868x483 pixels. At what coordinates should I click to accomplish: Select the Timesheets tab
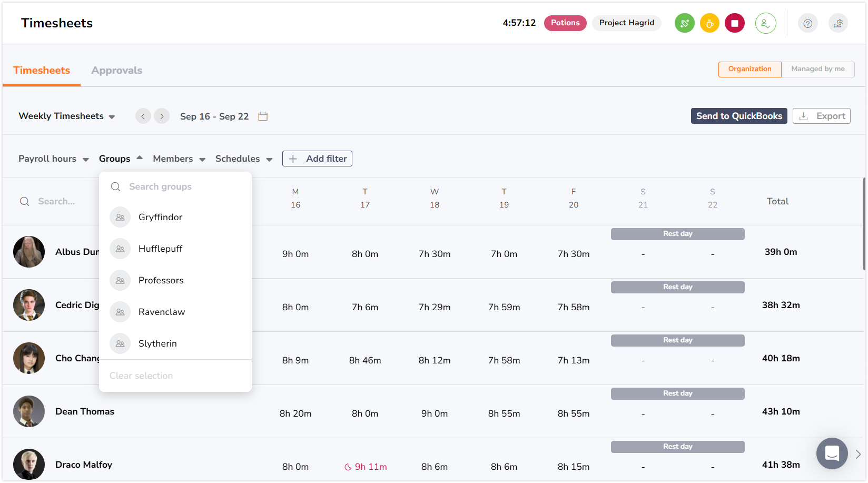click(x=42, y=70)
